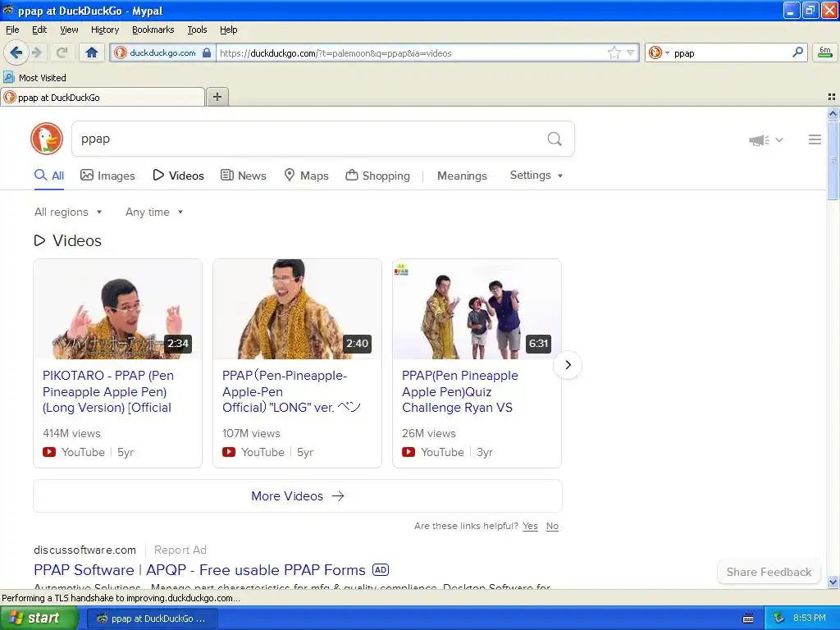Screen dimensions: 840x630
Task: Switch to the All results tab
Action: tap(49, 176)
